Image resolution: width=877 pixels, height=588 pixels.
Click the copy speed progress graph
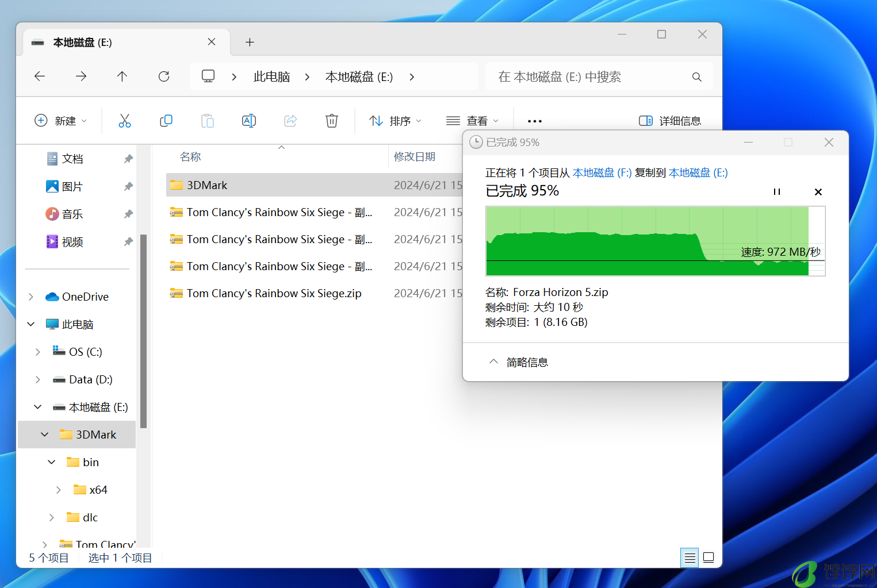pos(656,241)
